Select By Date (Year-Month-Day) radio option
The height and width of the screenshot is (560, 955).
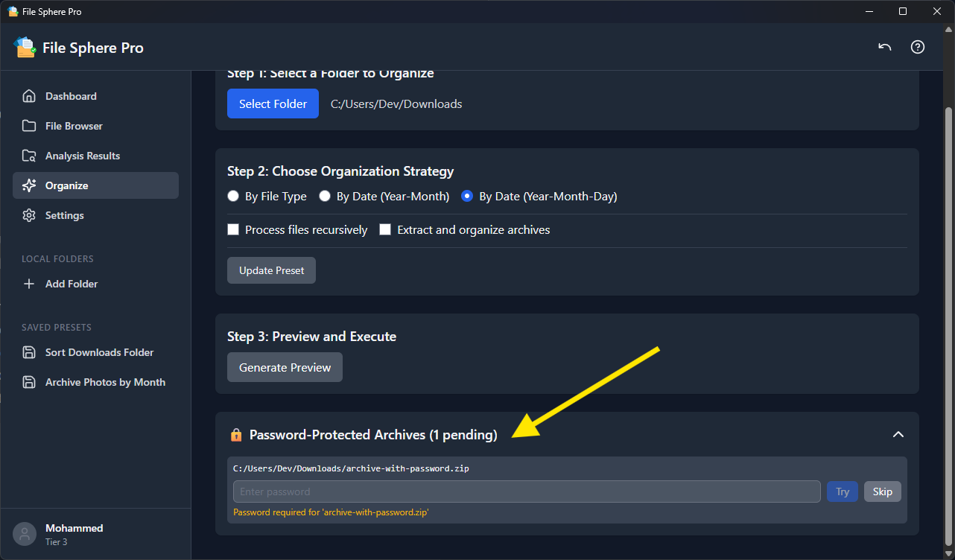point(467,197)
